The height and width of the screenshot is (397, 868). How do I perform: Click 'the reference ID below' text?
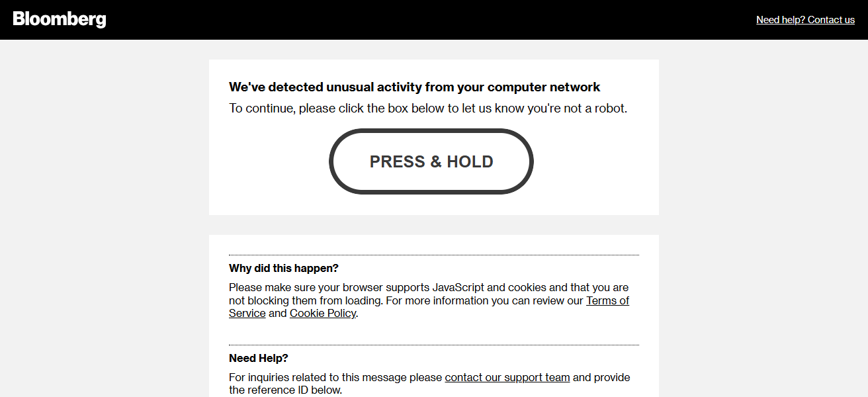click(x=286, y=390)
